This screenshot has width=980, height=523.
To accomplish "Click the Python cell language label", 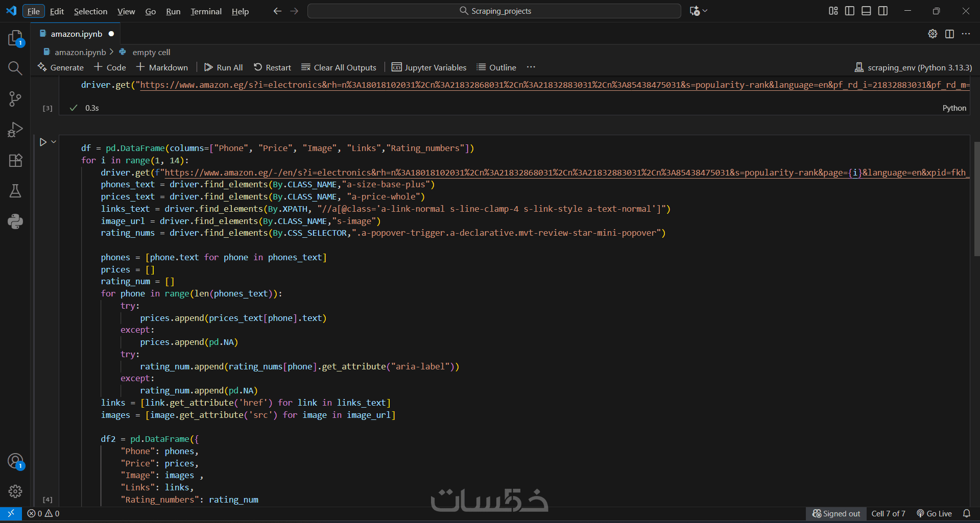I will pos(954,108).
